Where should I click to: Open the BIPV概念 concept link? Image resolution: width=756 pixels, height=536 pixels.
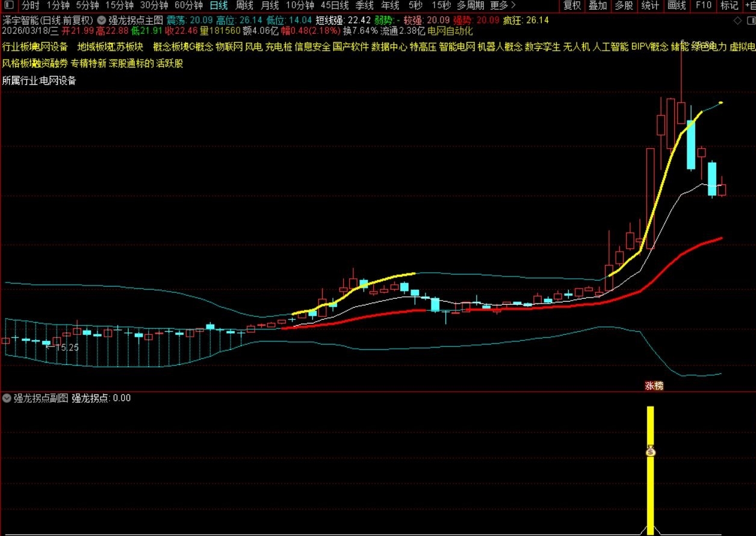(649, 47)
